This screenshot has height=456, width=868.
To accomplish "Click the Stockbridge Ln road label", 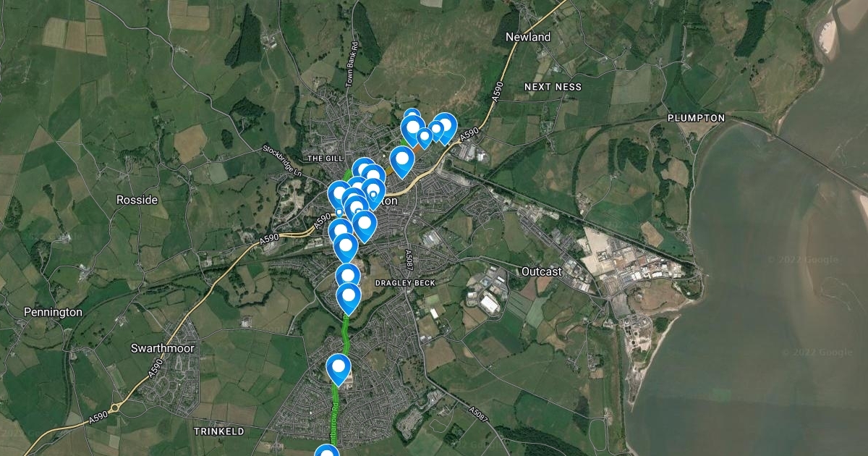I will tap(283, 162).
